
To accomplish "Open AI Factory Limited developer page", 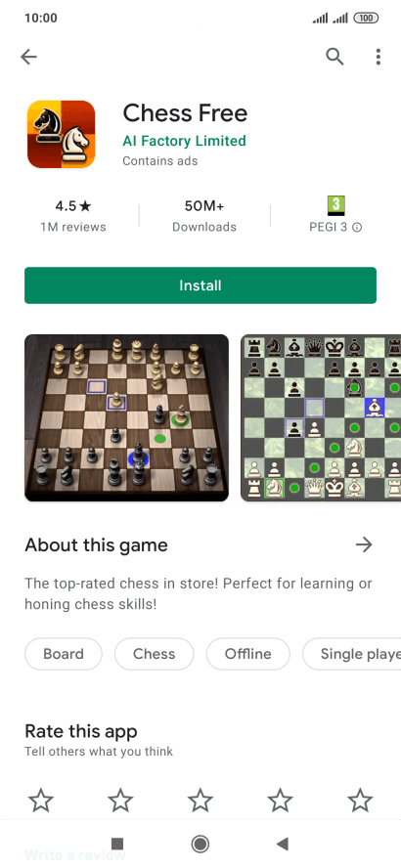I will [185, 141].
